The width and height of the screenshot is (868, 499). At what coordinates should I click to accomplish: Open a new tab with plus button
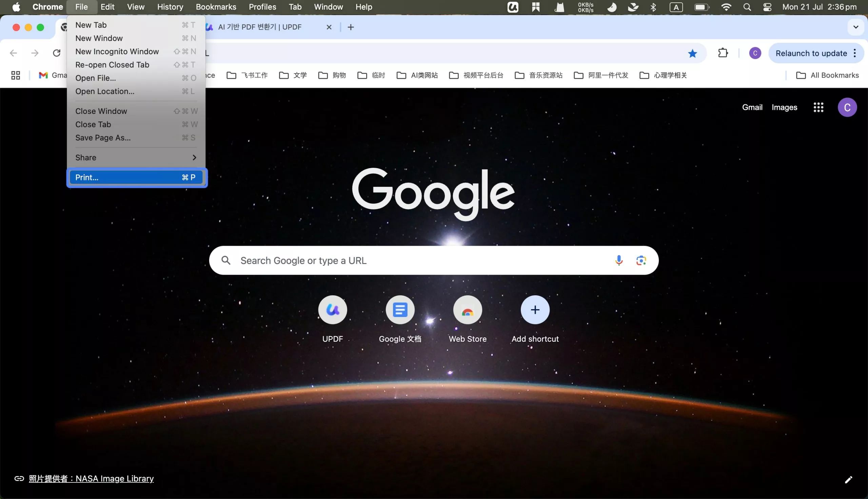[351, 27]
